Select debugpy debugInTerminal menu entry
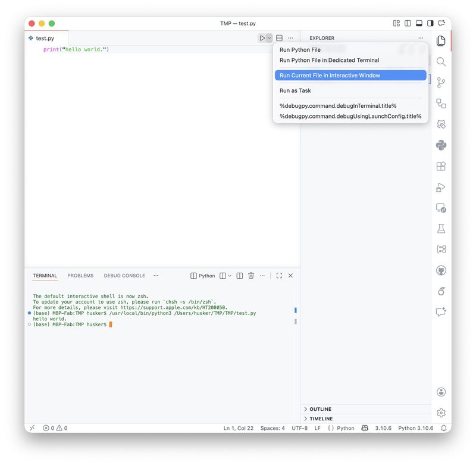The height and width of the screenshot is (465, 476). tap(350, 106)
